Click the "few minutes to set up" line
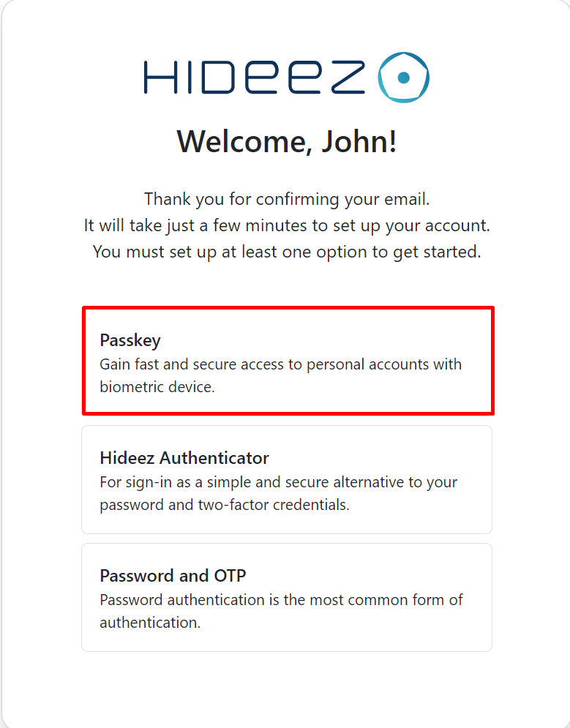570x728 pixels. (287, 225)
